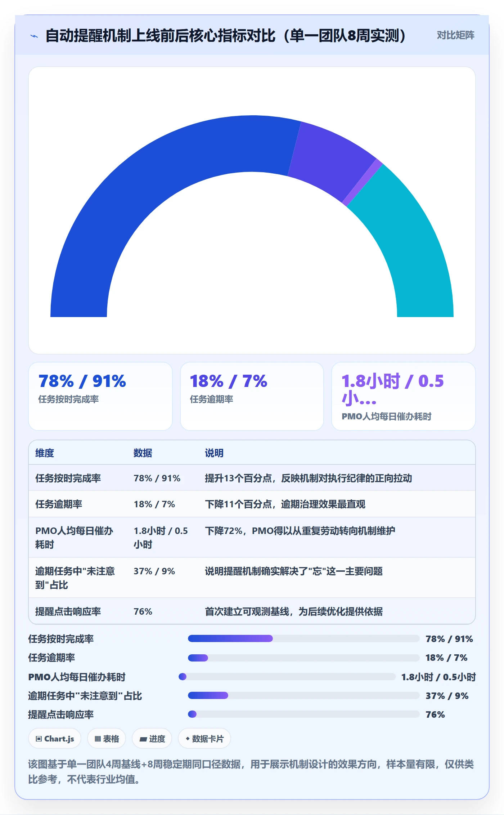The height and width of the screenshot is (815, 504).
Task: Click the PMO人均每日催办耗时 progress bar
Action: tap(287, 677)
